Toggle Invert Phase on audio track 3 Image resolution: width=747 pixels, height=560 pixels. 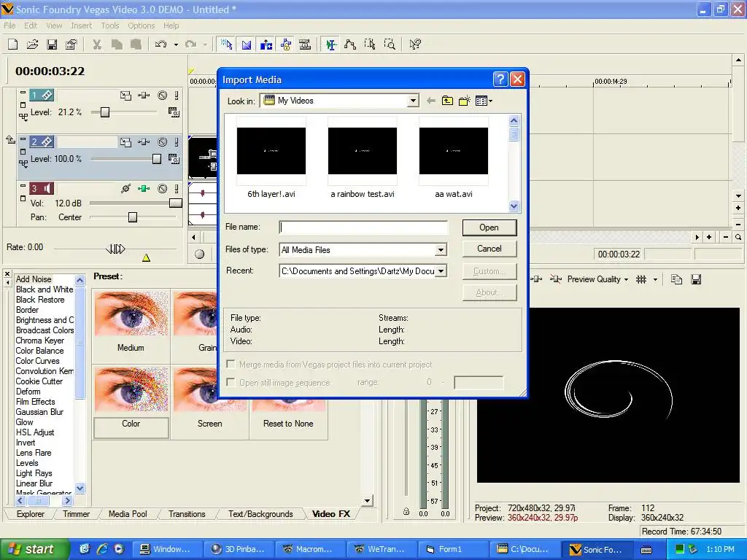coord(125,189)
